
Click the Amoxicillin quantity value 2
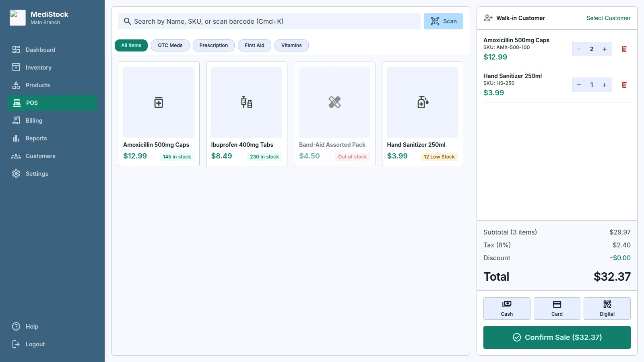click(x=592, y=49)
